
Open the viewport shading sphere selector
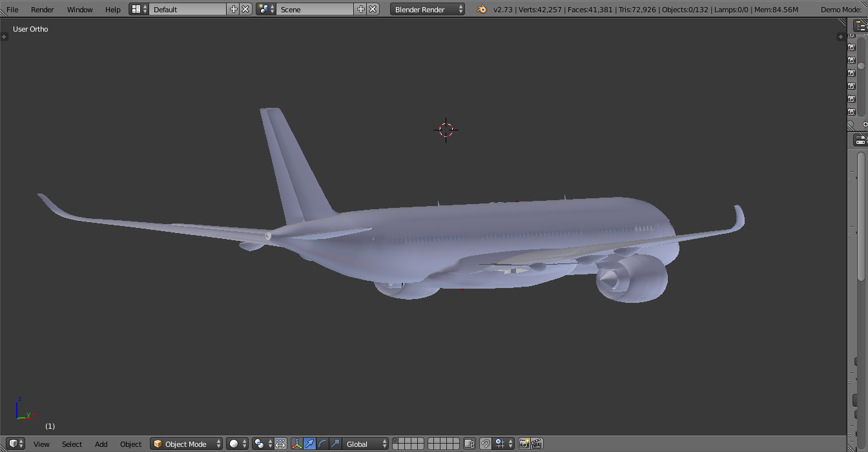coord(238,444)
